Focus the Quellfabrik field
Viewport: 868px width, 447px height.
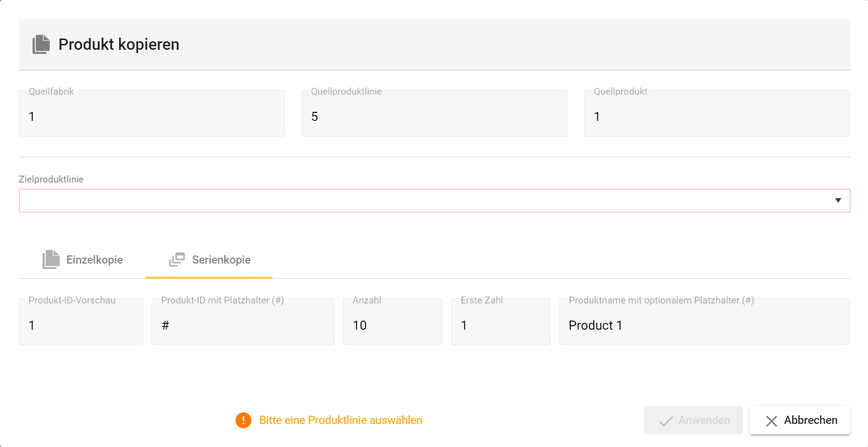click(152, 116)
